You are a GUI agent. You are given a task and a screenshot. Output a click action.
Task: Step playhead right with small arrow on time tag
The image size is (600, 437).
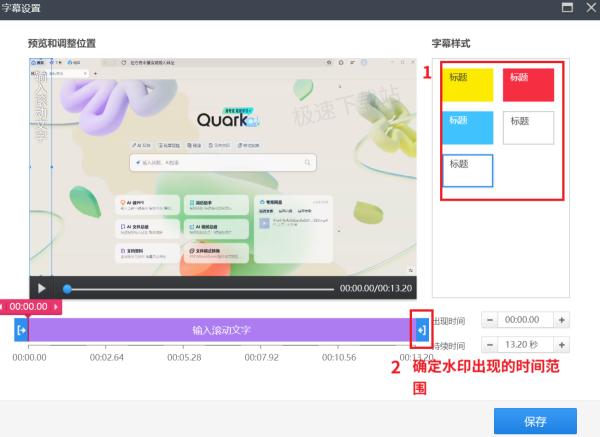pyautogui.click(x=56, y=307)
